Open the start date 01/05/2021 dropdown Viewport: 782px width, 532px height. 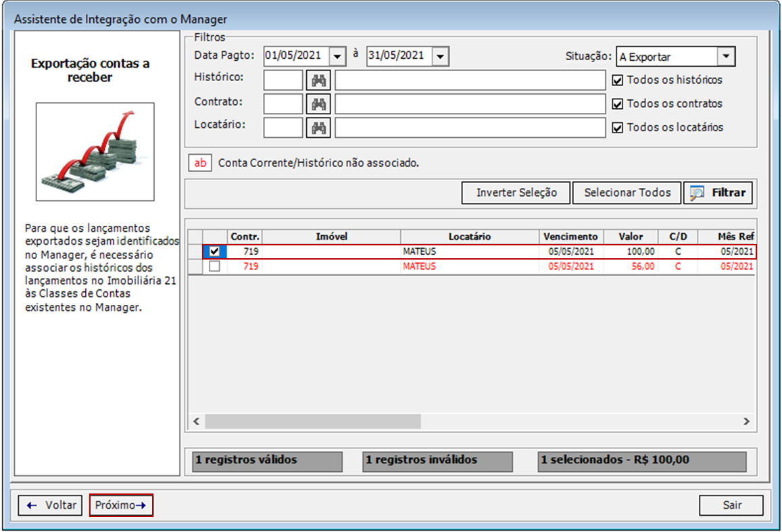338,56
